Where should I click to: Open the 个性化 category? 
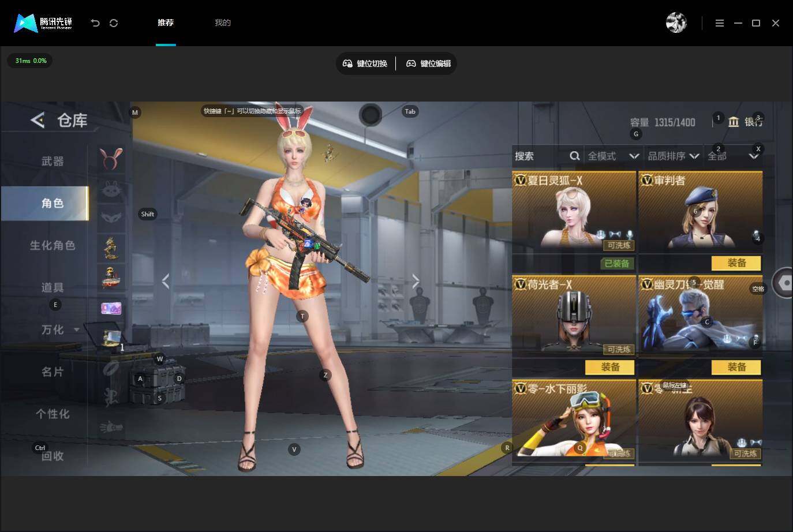tap(53, 414)
